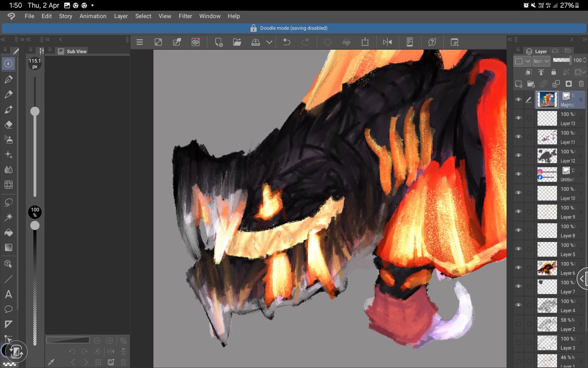This screenshot has height=368, width=588.
Task: Expand the save options chevron in the toolbar
Action: (269, 42)
